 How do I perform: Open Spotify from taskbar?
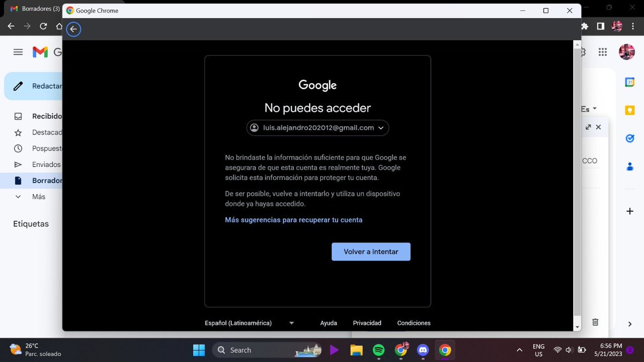point(378,350)
